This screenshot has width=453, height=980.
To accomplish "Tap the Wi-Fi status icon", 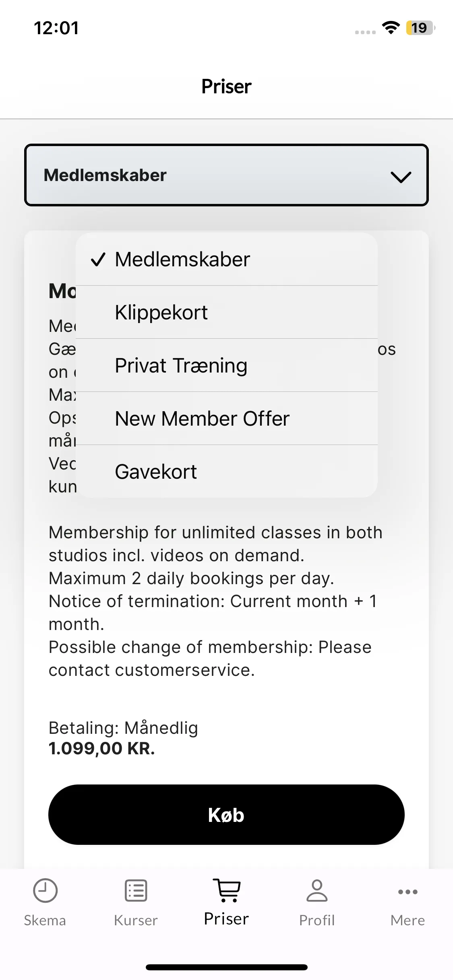I will (x=391, y=28).
